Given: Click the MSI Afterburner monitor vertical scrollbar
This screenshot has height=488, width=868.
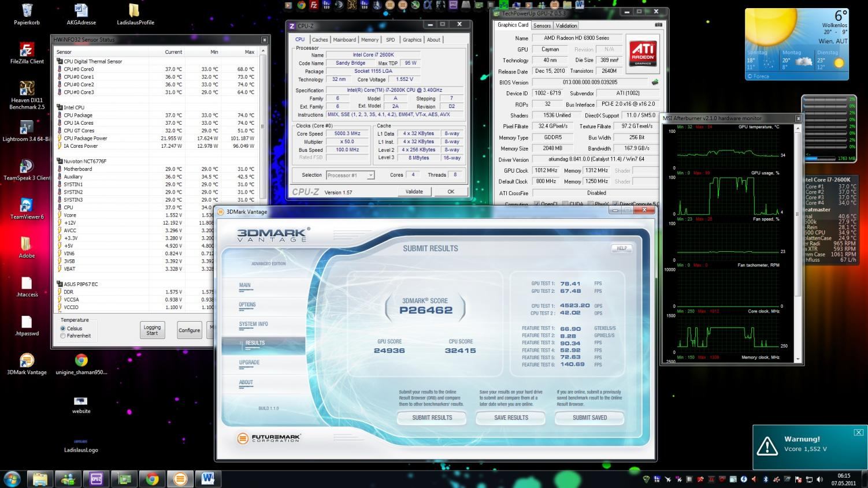Looking at the screenshot, I should click(799, 243).
